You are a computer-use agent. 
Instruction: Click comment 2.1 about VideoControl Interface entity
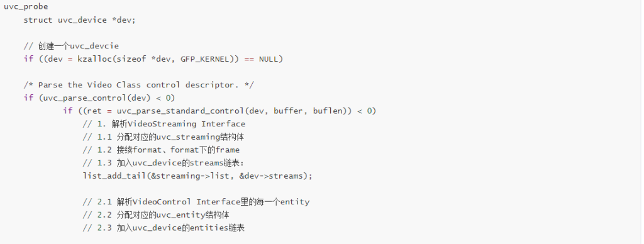[196, 202]
